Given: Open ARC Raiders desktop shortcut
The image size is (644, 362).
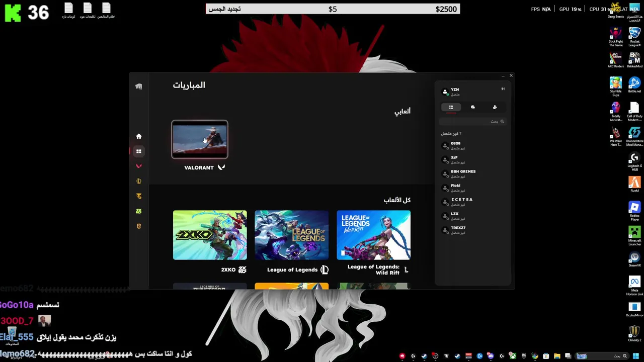Looking at the screenshot, I should [616, 60].
